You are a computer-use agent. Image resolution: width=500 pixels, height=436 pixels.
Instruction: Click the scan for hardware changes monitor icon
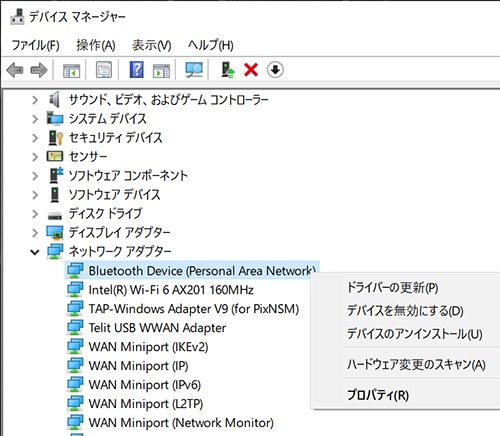pos(194,70)
